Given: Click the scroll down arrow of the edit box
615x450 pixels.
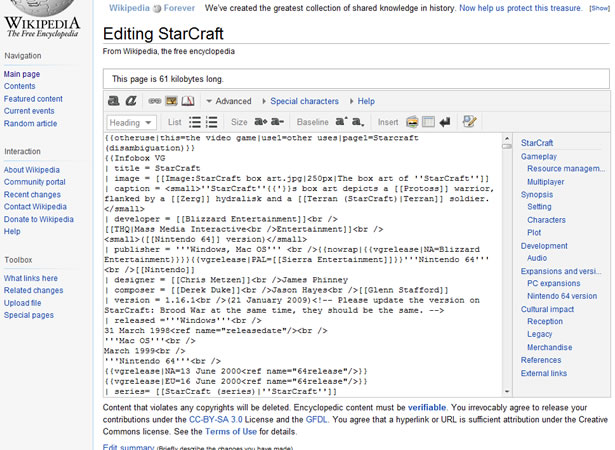Looking at the screenshot, I should (507, 392).
